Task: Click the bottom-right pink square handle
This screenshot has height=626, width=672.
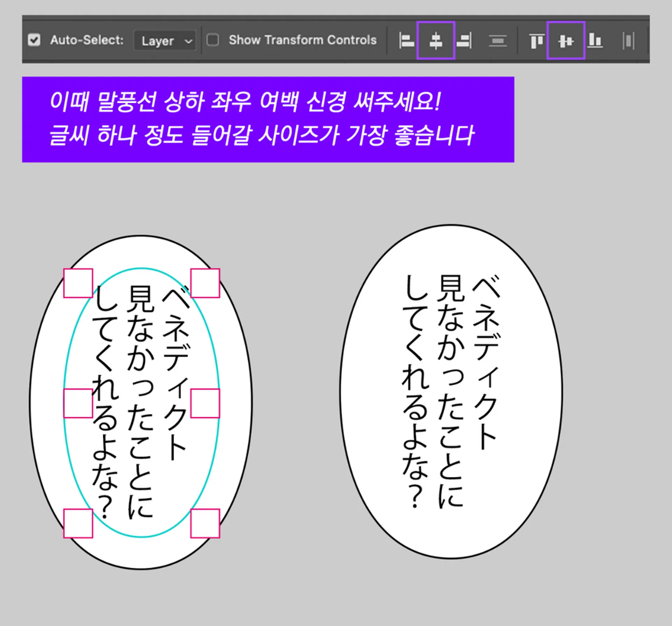Action: pyautogui.click(x=205, y=523)
